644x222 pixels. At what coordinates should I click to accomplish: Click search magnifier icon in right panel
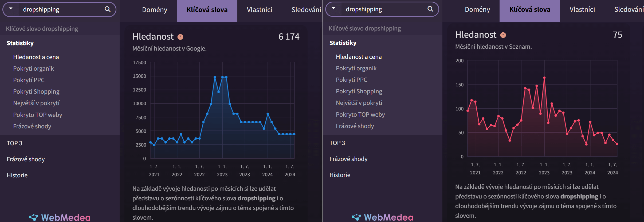tap(430, 9)
